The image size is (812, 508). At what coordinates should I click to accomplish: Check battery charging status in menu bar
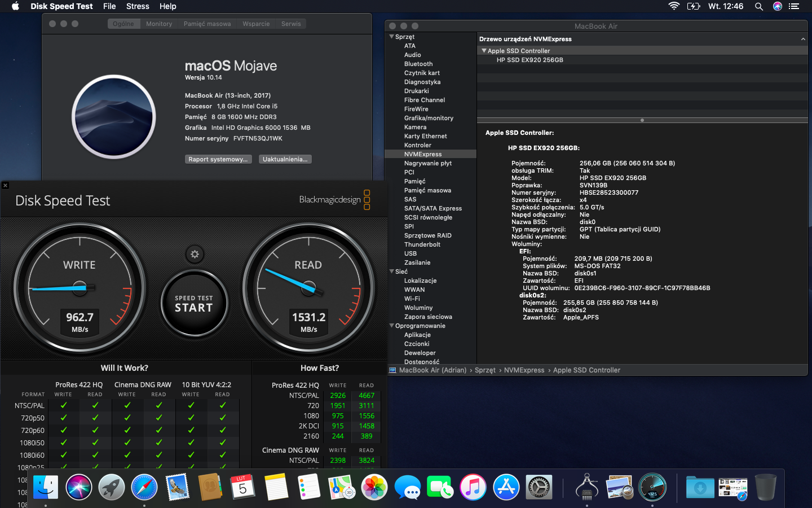coord(693,6)
